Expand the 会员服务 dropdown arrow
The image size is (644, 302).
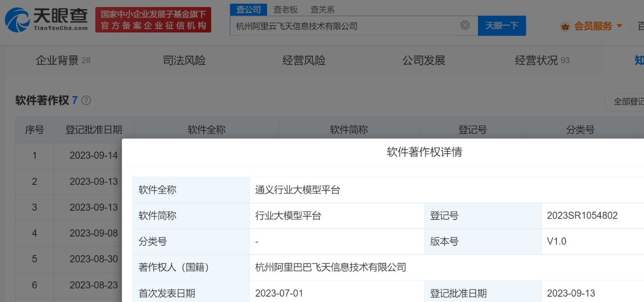point(619,26)
